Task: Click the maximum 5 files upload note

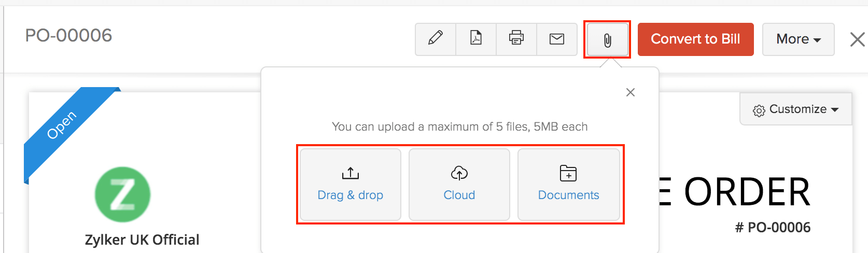Action: 459,126
